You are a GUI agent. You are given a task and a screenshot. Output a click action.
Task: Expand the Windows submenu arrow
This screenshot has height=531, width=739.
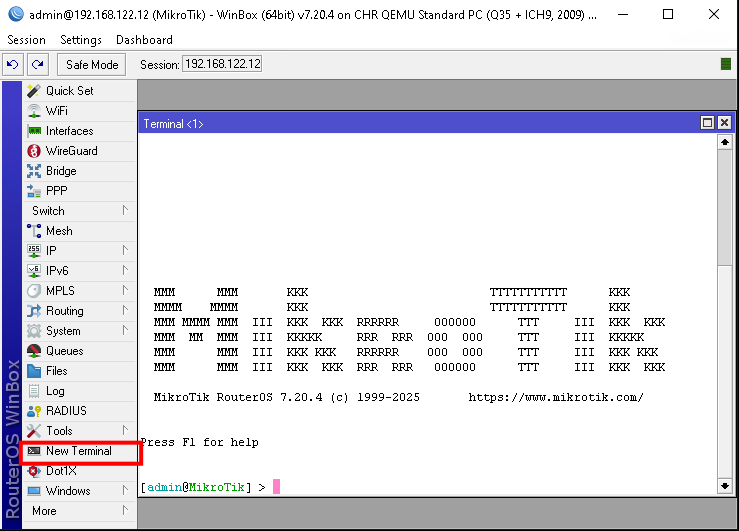point(125,490)
